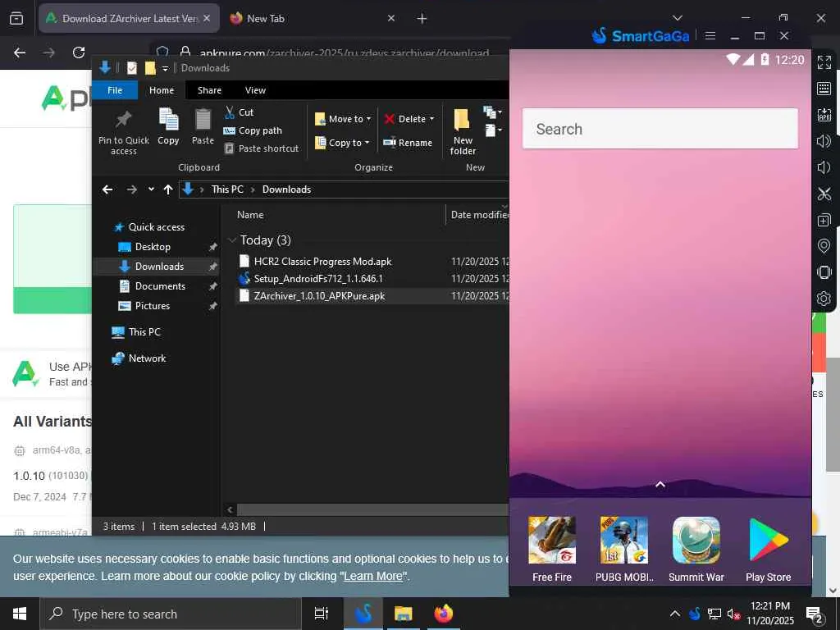Click the scissors screenshot icon in SmartGaGa
The image size is (840, 630).
tap(824, 194)
